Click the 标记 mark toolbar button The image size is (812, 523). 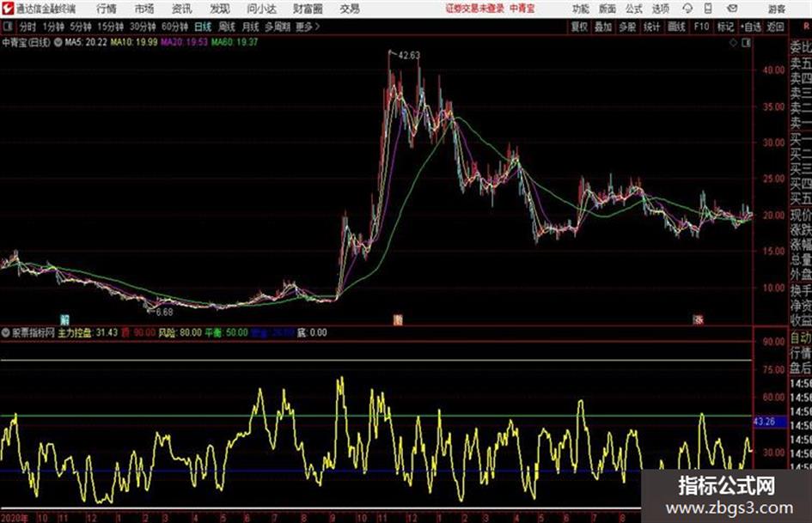[725, 27]
